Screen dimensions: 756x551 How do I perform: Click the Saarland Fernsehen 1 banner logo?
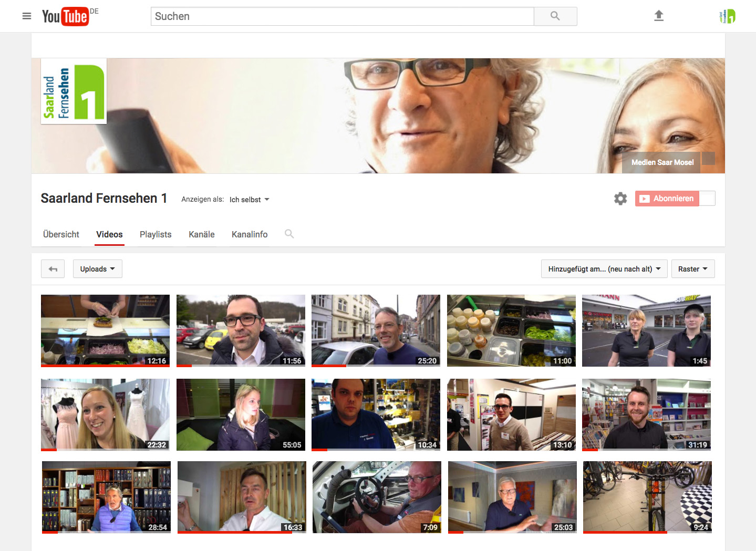(74, 91)
